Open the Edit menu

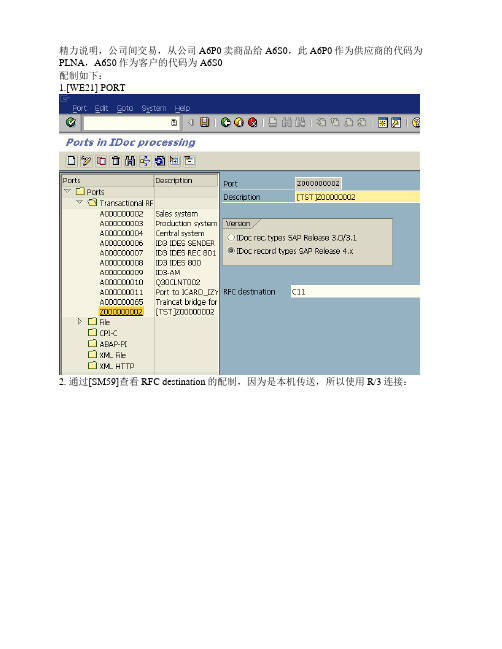101,108
